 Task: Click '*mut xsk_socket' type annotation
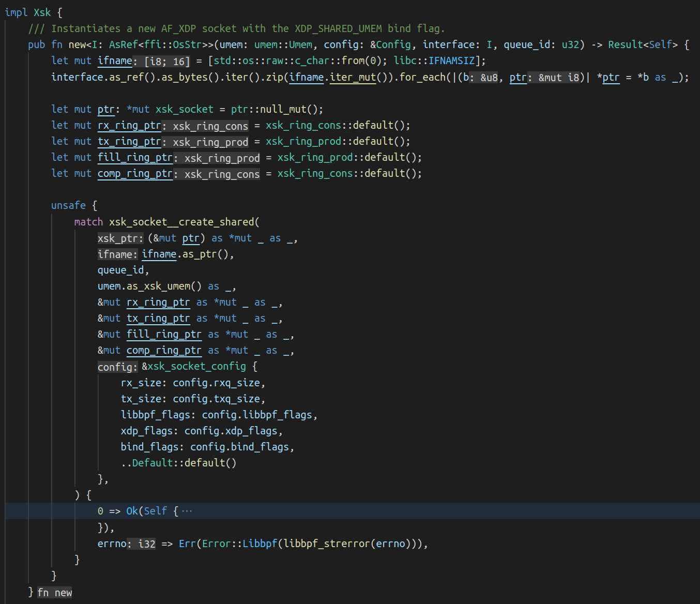170,109
